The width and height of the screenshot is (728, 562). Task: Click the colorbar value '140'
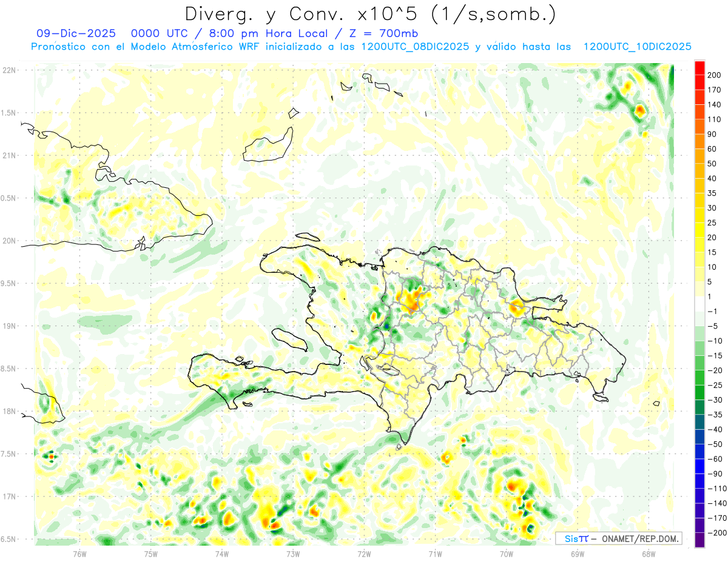click(715, 105)
